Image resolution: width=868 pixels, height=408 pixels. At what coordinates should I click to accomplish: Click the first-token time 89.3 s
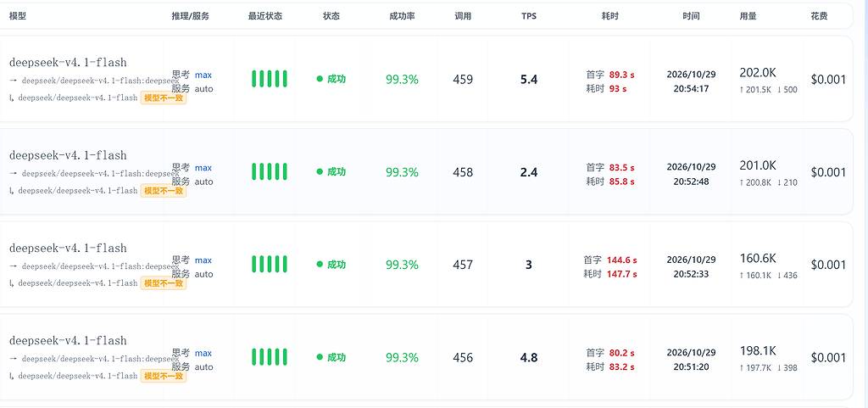click(x=621, y=75)
